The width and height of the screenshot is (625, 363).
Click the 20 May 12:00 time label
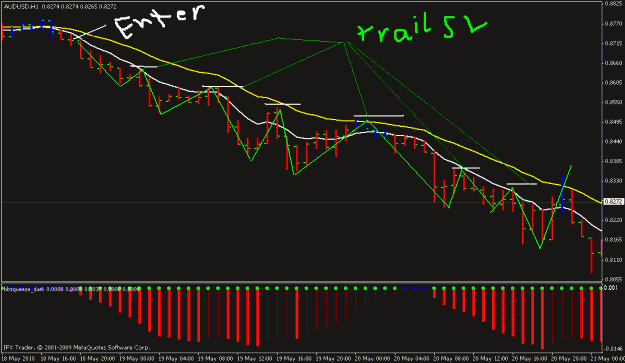(491, 358)
